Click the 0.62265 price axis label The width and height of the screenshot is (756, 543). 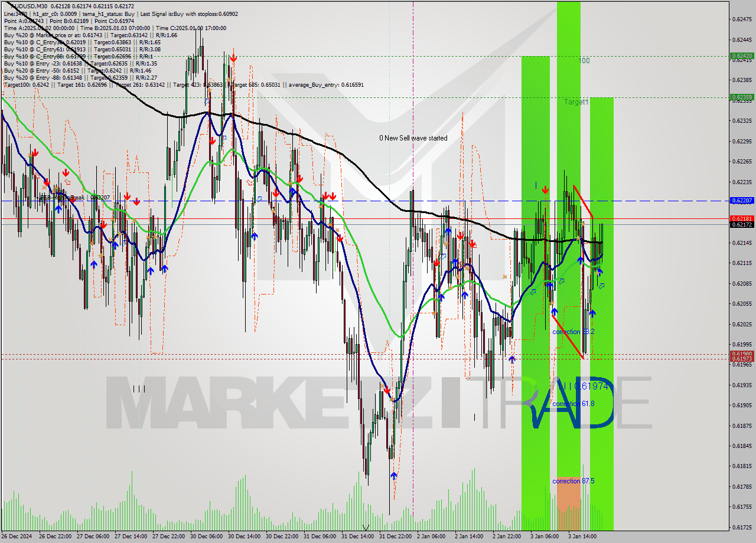pos(742,161)
